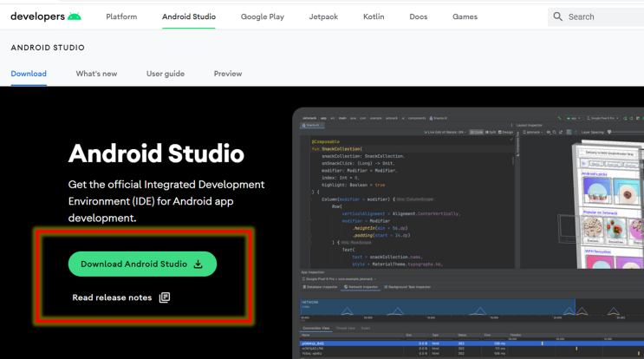The image size is (644, 359).
Task: Open the Platform menu item
Action: 121,16
